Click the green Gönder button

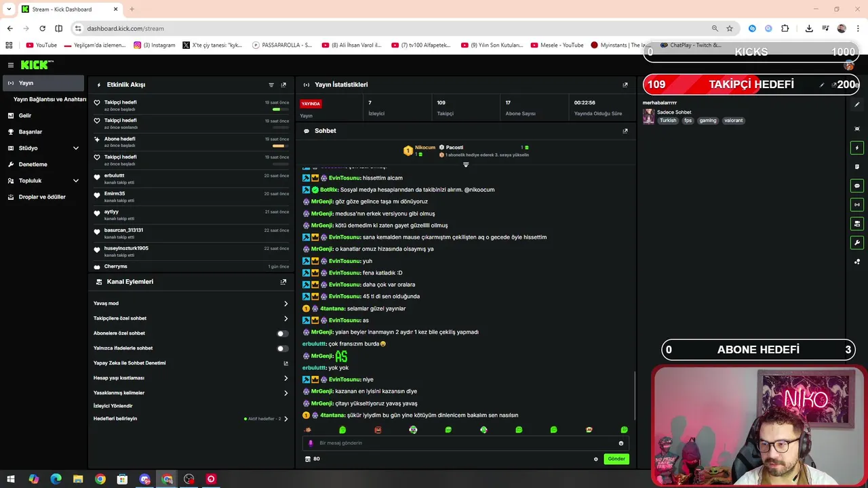616,459
